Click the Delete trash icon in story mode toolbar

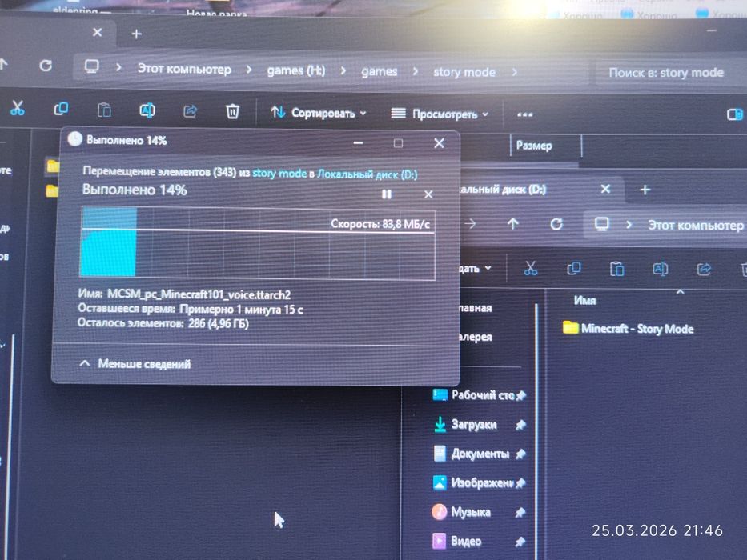click(x=232, y=112)
